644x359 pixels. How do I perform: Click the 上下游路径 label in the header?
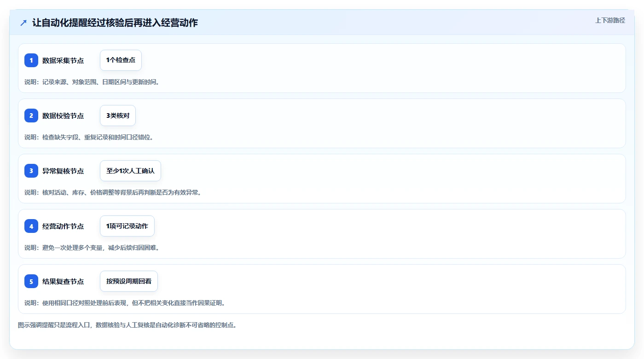point(610,20)
